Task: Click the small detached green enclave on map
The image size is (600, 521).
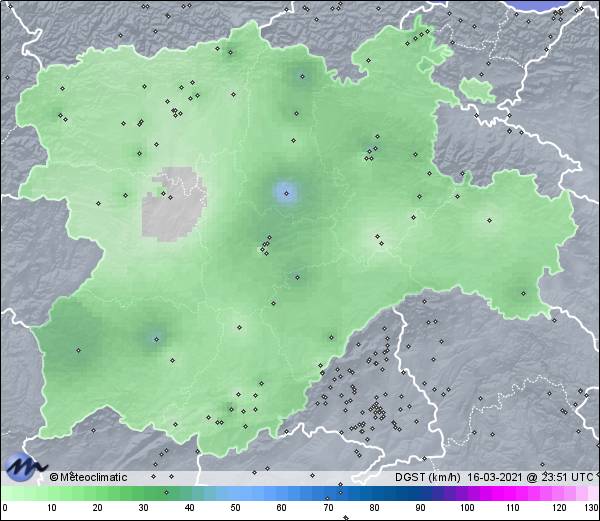Action: pyautogui.click(x=477, y=90)
